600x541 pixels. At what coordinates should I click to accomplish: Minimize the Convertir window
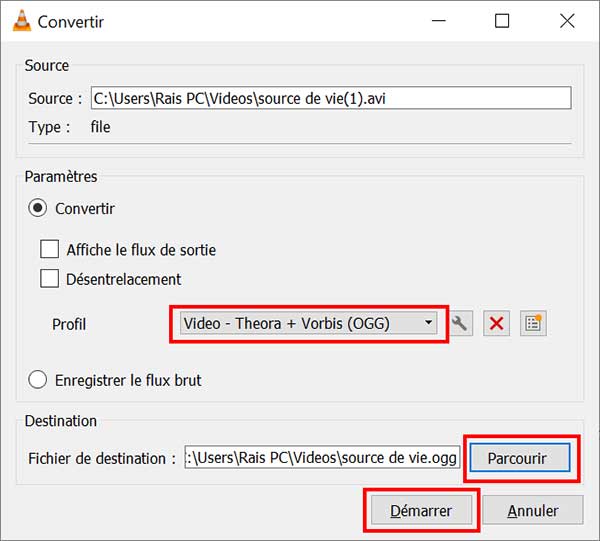pyautogui.click(x=439, y=21)
